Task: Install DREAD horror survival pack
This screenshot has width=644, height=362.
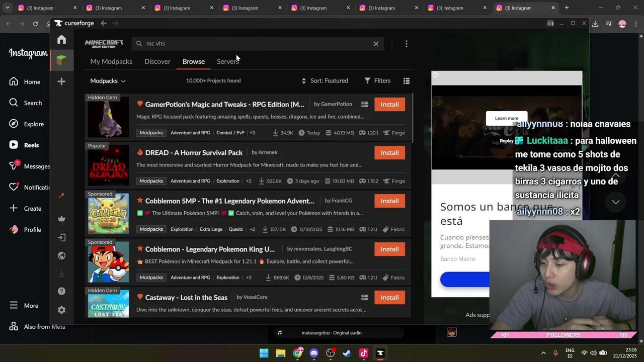Action: pyautogui.click(x=389, y=153)
